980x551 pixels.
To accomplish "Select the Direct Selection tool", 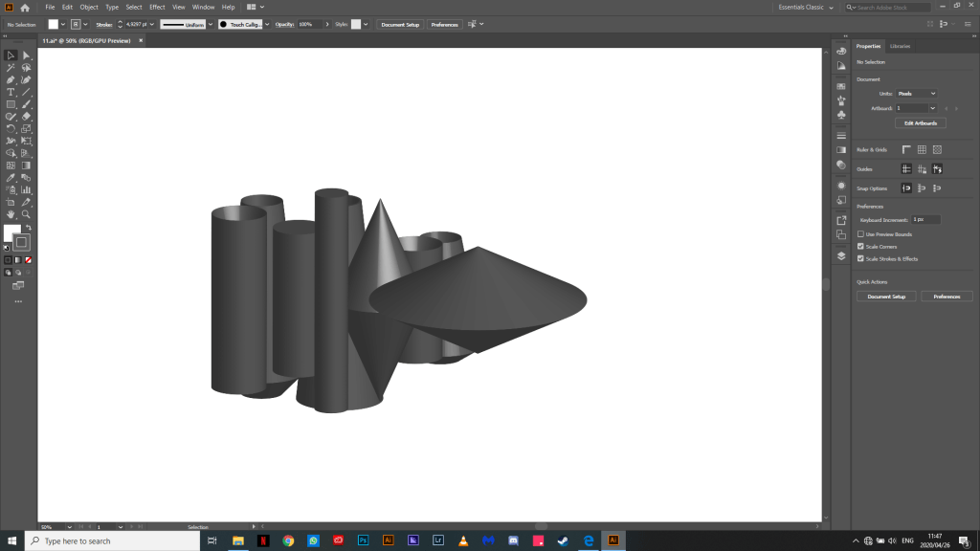I will click(x=27, y=55).
